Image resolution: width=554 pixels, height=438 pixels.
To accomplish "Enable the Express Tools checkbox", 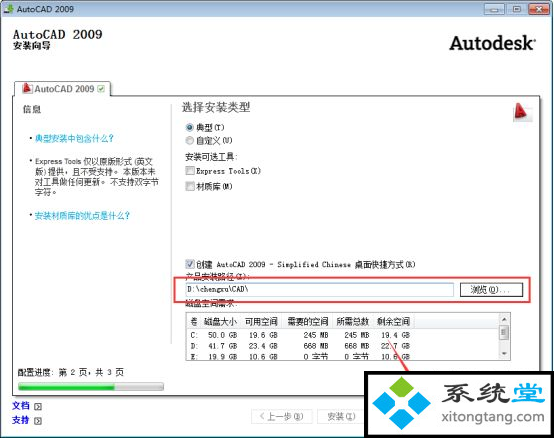I will pos(190,171).
